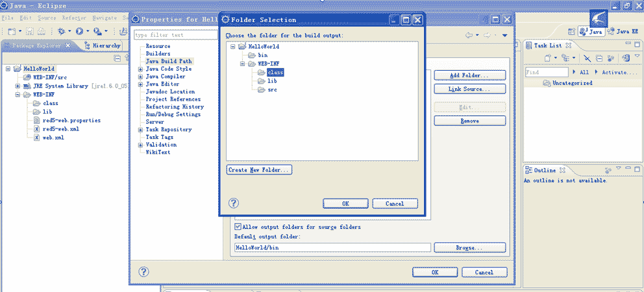Image resolution: width=644 pixels, height=292 pixels.
Task: Open the Navigate menu
Action: [105, 18]
